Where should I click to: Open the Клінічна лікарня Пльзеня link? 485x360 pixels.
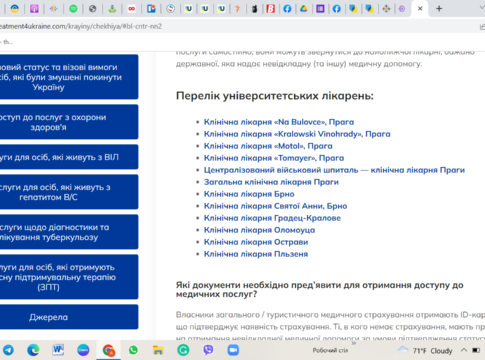(x=256, y=254)
